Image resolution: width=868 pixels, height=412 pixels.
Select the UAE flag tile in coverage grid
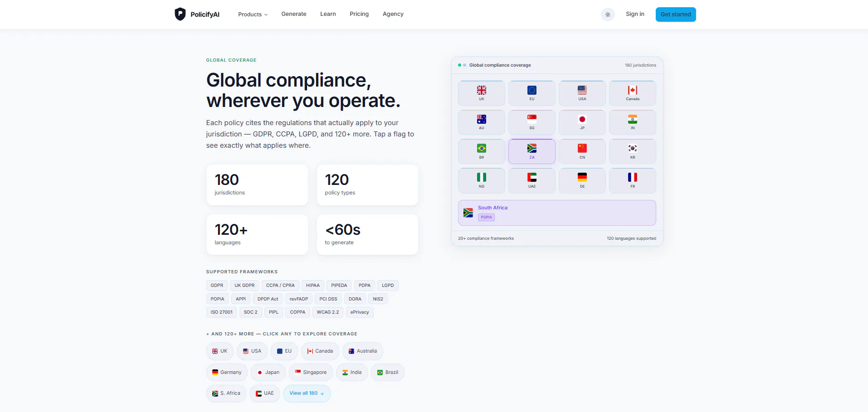532,181
